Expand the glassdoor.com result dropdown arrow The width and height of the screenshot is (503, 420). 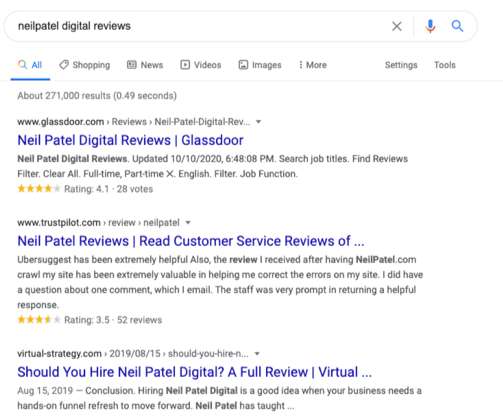tap(258, 122)
